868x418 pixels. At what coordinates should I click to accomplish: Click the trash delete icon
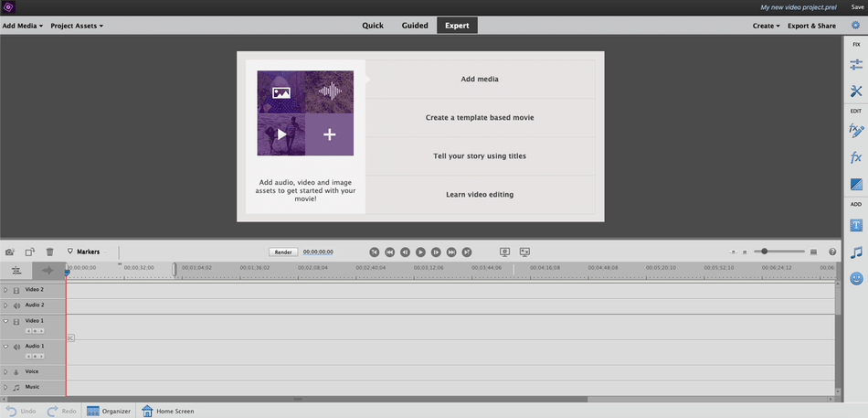(x=50, y=252)
